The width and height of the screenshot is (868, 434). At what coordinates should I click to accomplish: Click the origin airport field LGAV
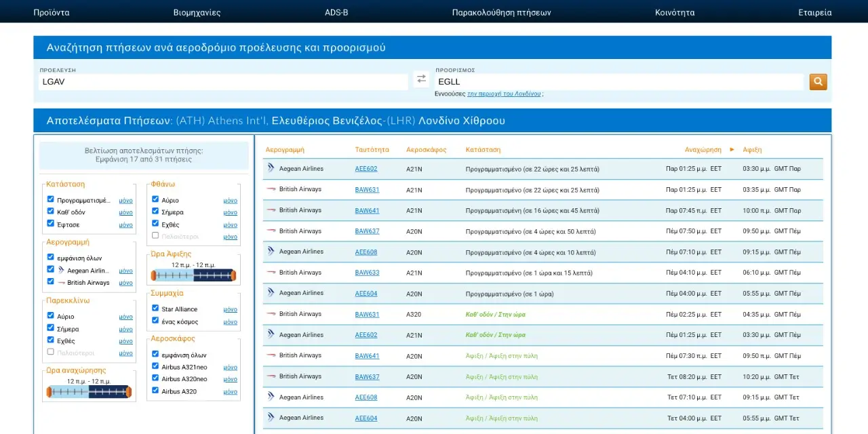click(224, 81)
